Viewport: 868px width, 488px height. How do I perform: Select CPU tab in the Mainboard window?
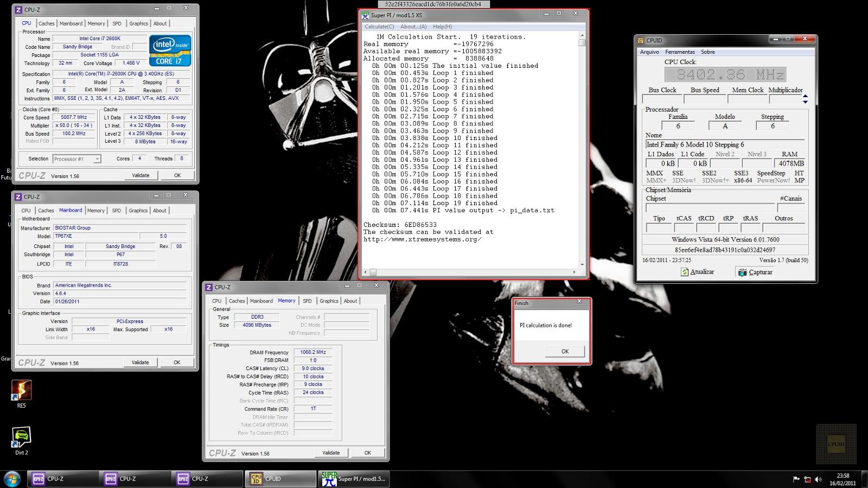click(x=26, y=211)
